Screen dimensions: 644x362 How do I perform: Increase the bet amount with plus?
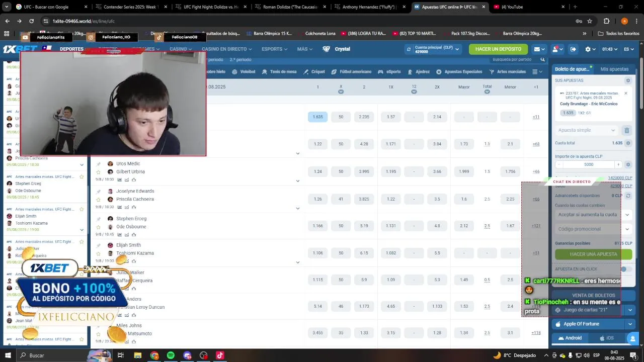click(618, 164)
